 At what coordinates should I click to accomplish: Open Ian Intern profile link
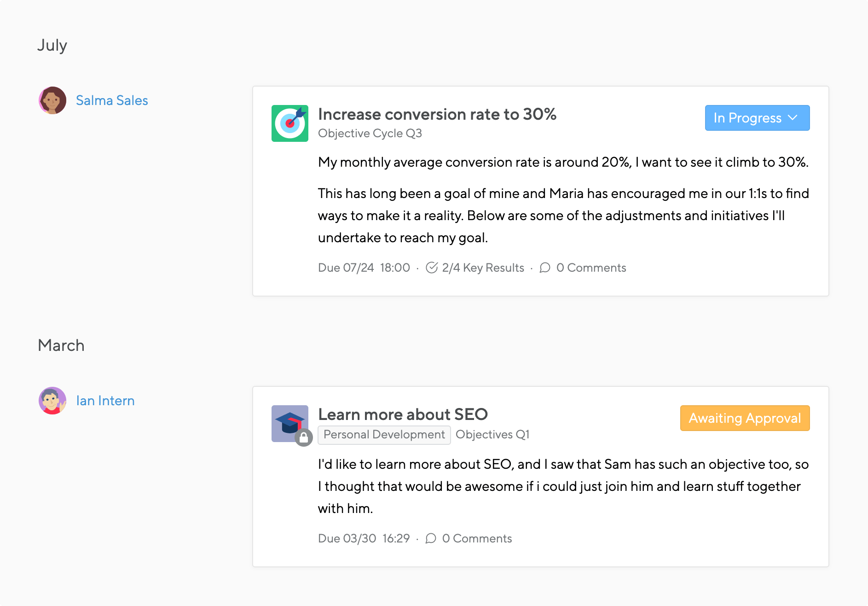click(x=105, y=401)
